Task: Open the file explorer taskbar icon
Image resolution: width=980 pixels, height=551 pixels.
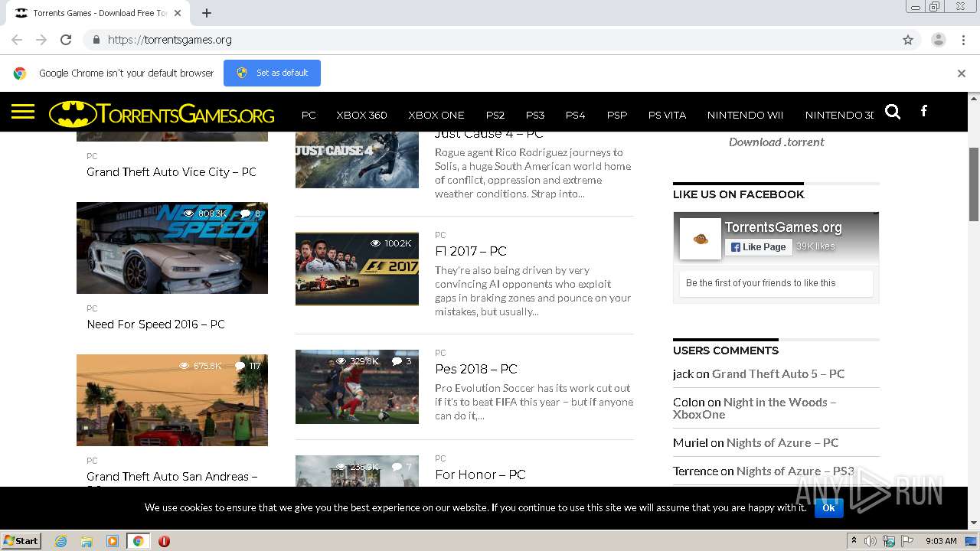Action: [x=87, y=541]
